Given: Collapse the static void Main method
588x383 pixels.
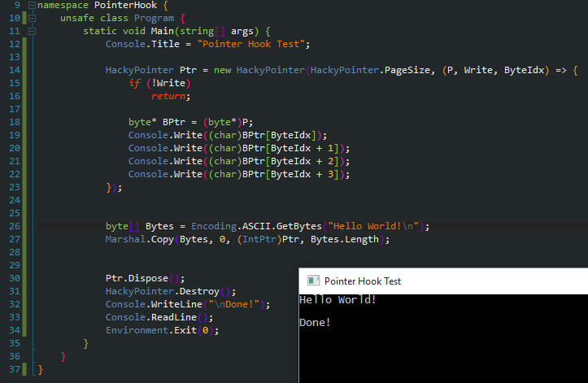Looking at the screenshot, I should point(33,31).
